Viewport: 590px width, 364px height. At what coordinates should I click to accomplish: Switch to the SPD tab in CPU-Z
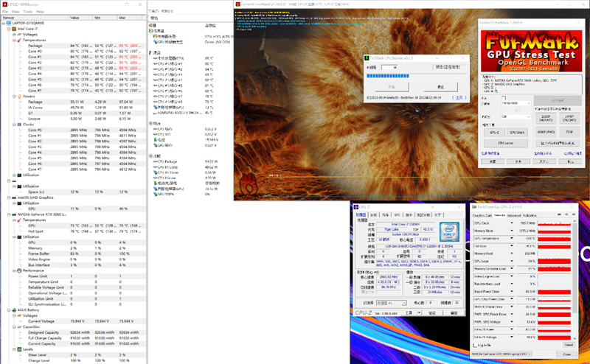pos(397,215)
